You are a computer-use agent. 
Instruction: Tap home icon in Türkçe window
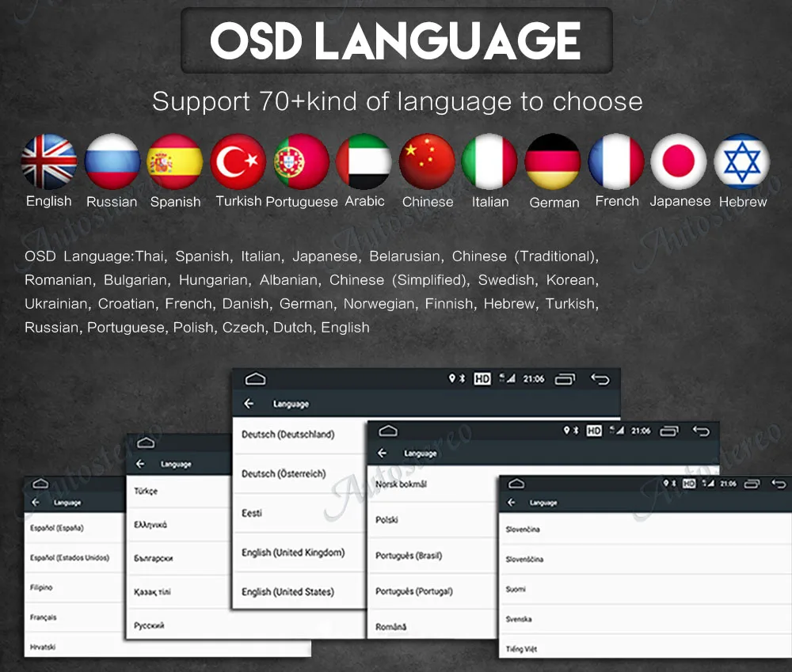click(146, 442)
